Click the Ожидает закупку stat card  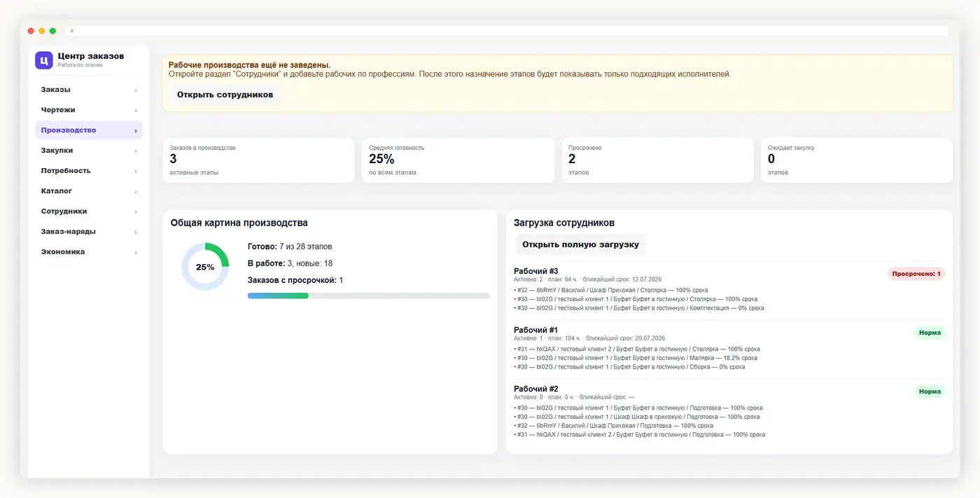[x=857, y=160]
